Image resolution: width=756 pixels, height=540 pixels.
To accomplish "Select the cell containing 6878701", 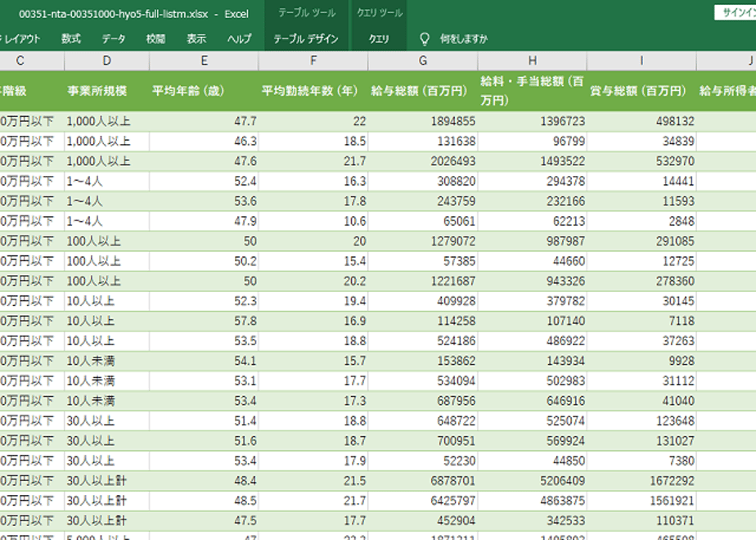I will click(x=423, y=482).
